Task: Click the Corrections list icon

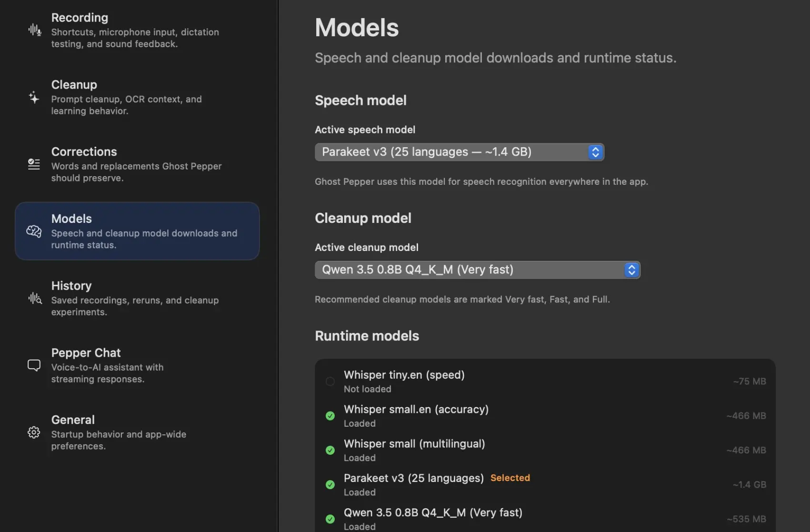Action: click(x=34, y=164)
